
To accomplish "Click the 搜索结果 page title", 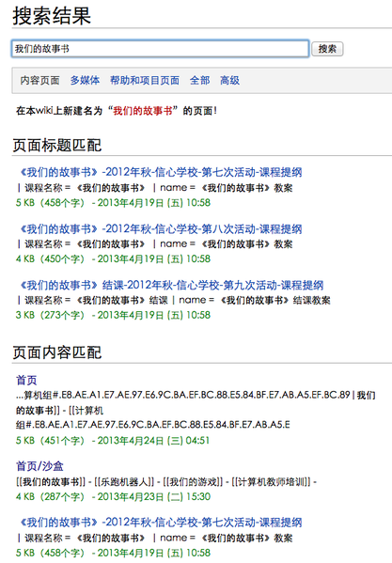I will click(x=52, y=16).
